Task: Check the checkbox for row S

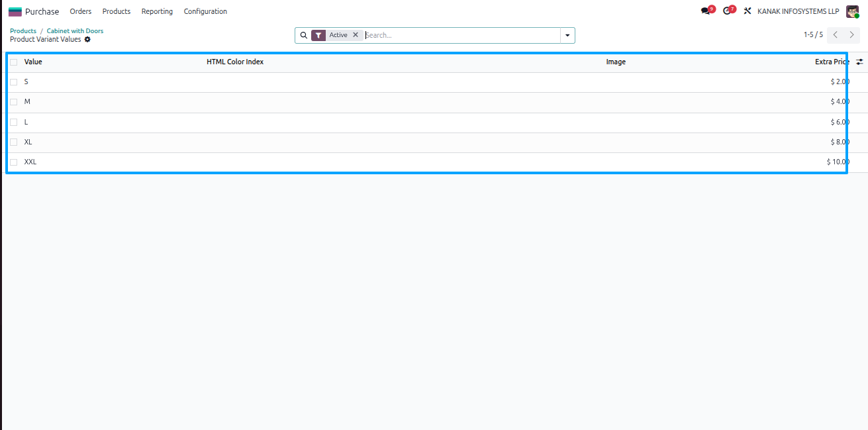Action: point(13,82)
